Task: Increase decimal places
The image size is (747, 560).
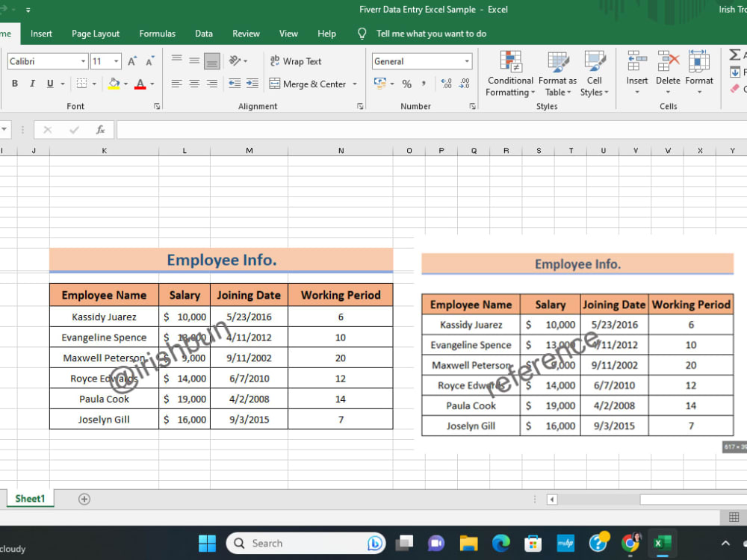Action: pyautogui.click(x=447, y=84)
